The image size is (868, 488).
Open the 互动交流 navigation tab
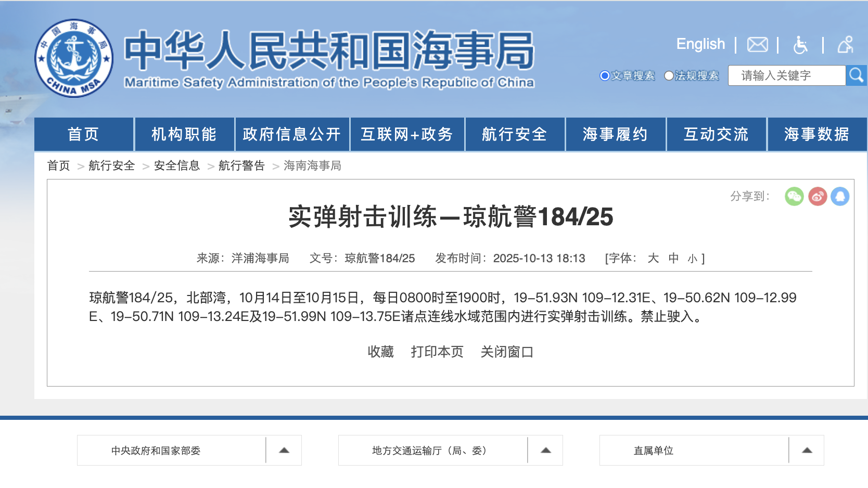pos(717,134)
